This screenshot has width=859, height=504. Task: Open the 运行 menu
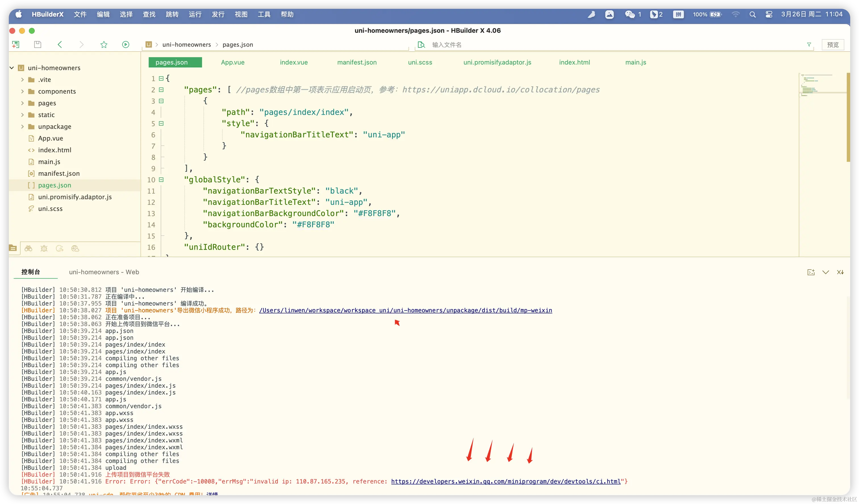tap(195, 14)
